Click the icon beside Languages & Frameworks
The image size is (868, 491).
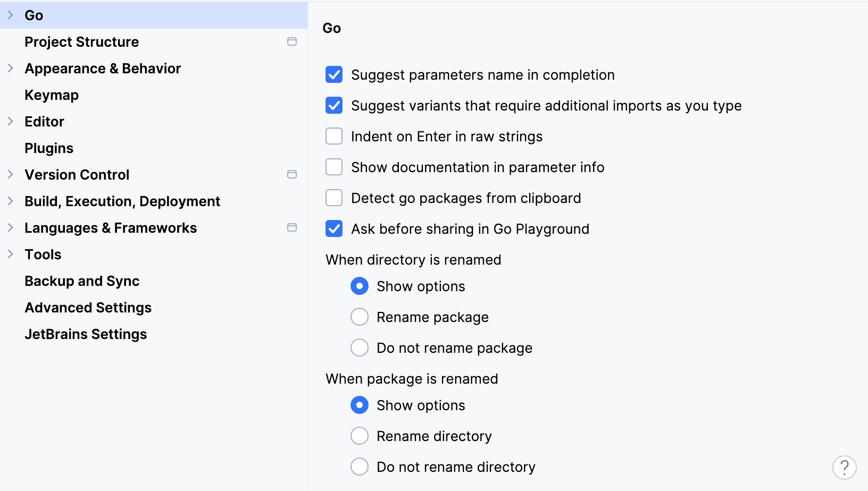pyautogui.click(x=292, y=227)
